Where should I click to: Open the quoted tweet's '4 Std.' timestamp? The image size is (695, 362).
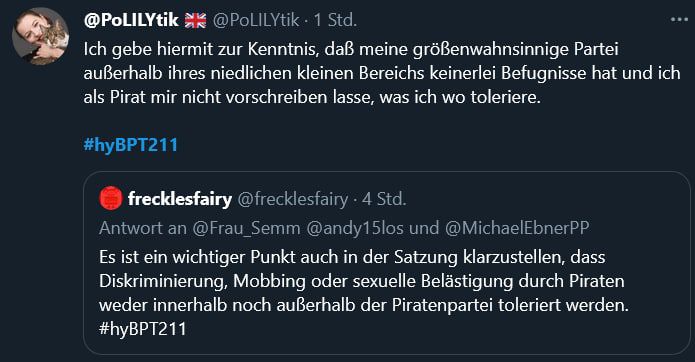click(x=384, y=199)
